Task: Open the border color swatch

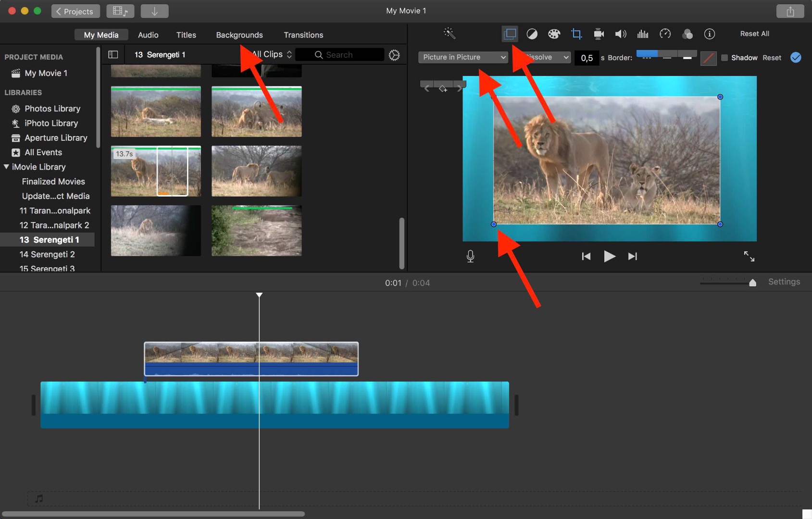Action: click(x=708, y=58)
